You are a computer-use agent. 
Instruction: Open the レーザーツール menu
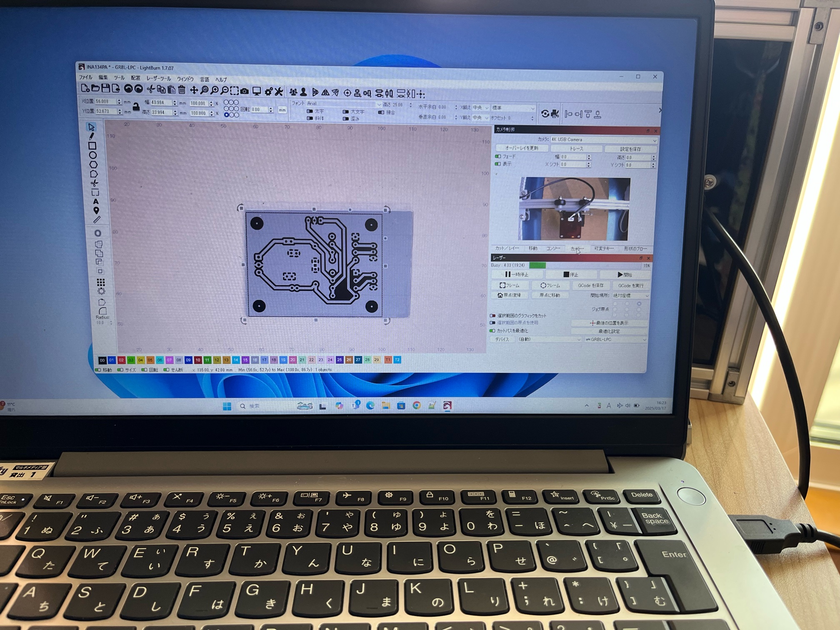pyautogui.click(x=158, y=78)
